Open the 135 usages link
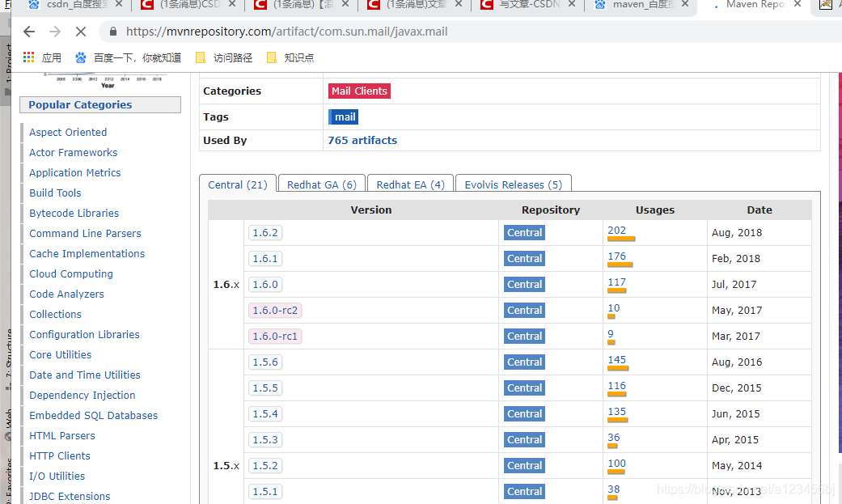The image size is (842, 504). coord(616,411)
